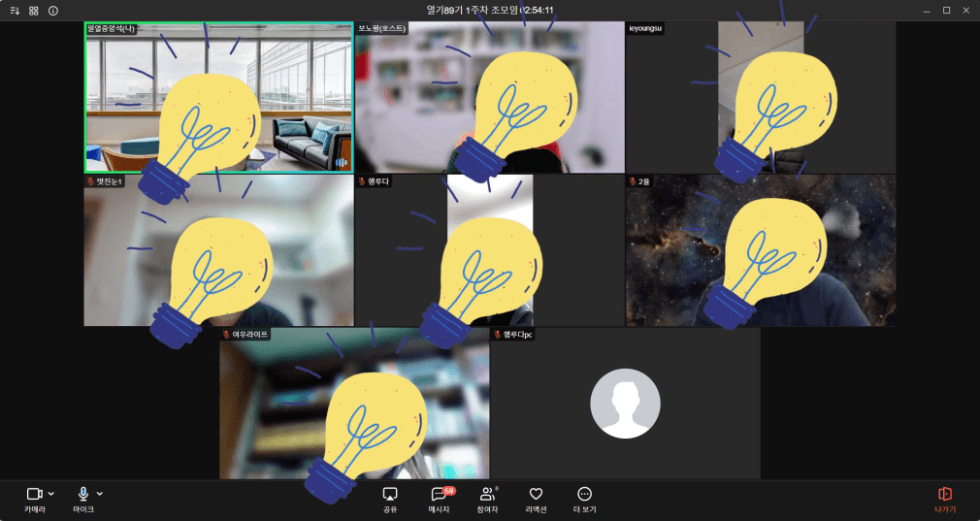Open the meeting info icon
Viewport: 980px width, 521px height.
tap(53, 11)
